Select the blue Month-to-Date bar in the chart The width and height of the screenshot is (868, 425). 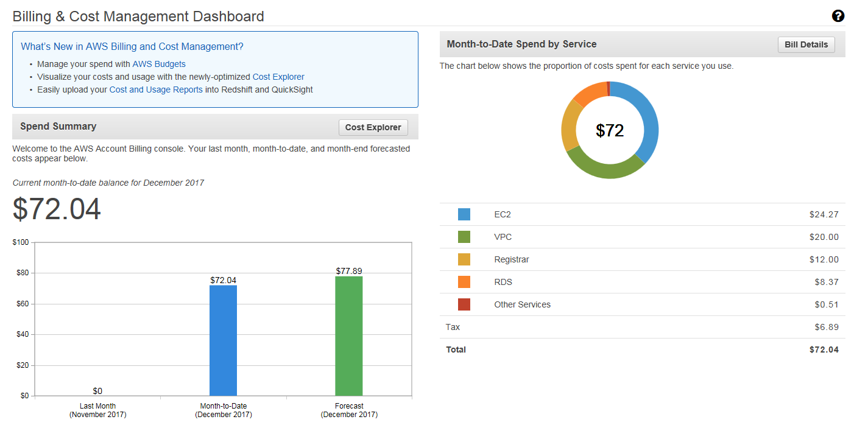(223, 340)
